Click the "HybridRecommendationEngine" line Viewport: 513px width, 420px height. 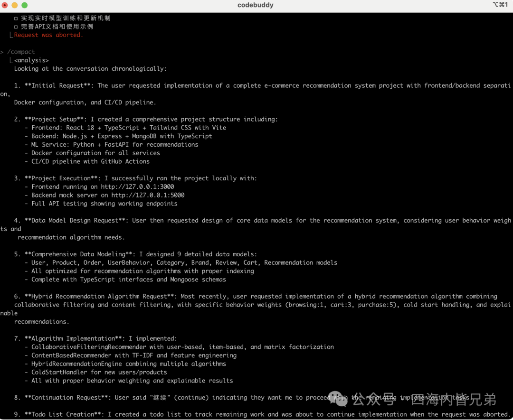pos(125,364)
